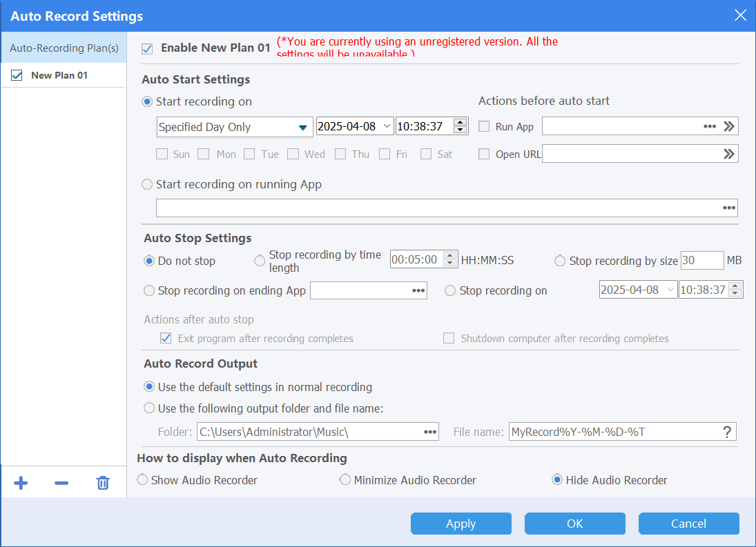
Task: Open the Specified Day Only dropdown
Action: point(235,127)
